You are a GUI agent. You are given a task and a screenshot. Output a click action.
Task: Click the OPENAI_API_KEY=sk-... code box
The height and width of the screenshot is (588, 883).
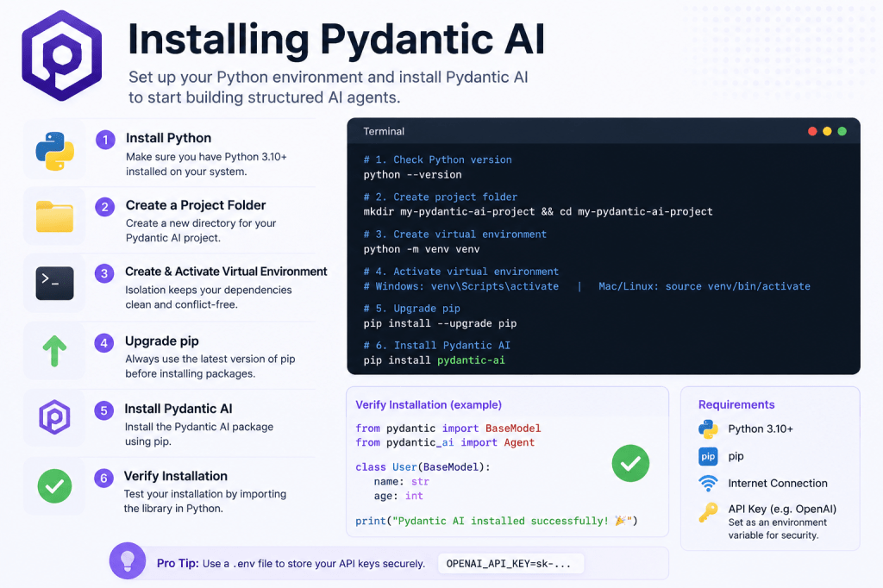click(x=510, y=564)
